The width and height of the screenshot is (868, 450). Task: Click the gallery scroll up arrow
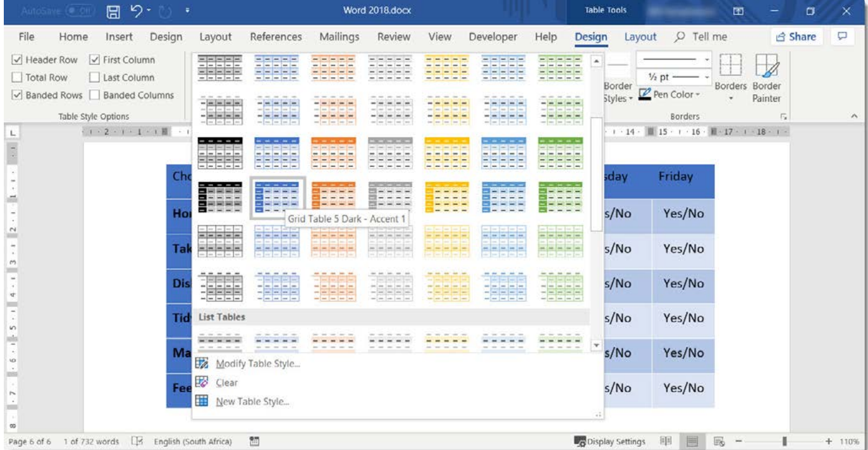(596, 61)
